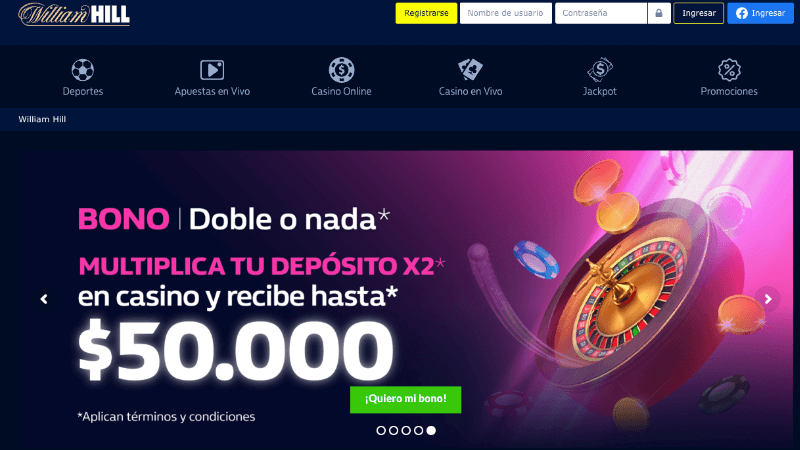Select the second carousel slide dot
The height and width of the screenshot is (450, 800).
pyautogui.click(x=393, y=431)
